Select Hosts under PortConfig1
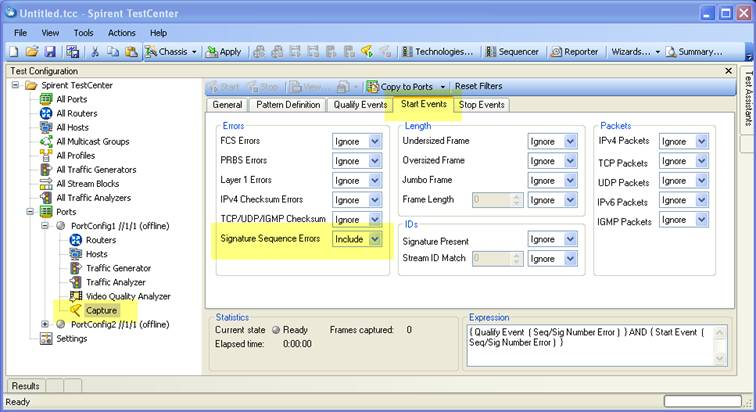 96,254
